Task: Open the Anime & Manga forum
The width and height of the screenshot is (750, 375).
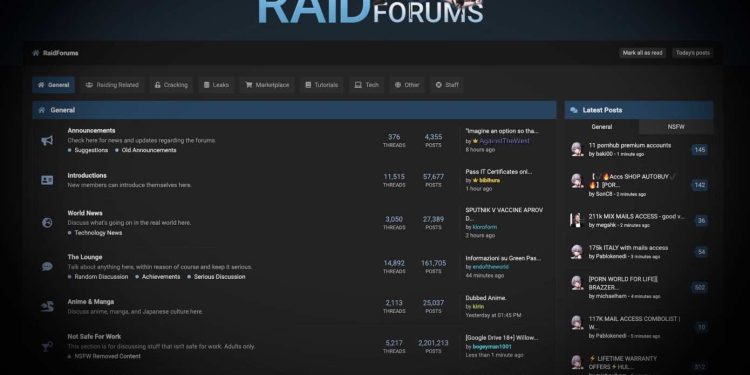Action: [x=90, y=302]
